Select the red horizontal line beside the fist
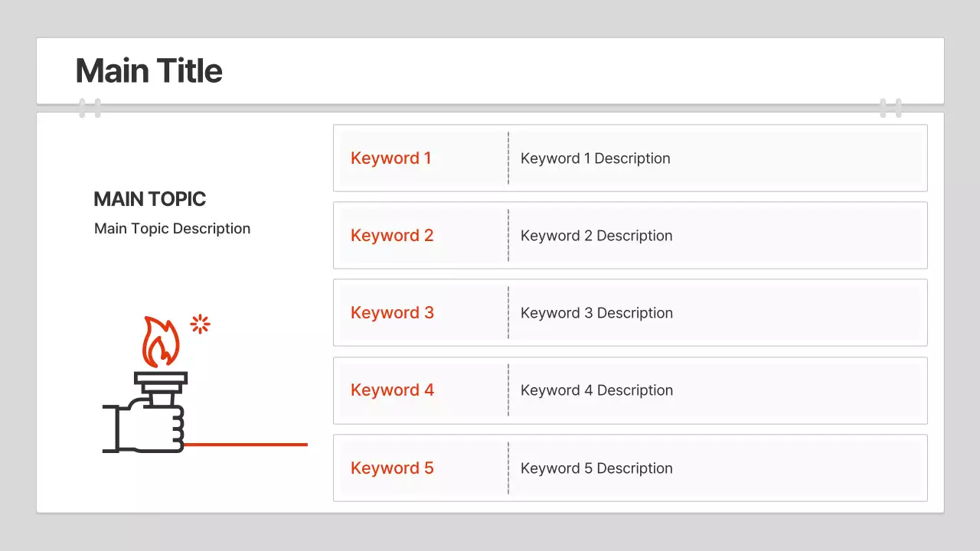The image size is (980, 551). click(x=245, y=444)
